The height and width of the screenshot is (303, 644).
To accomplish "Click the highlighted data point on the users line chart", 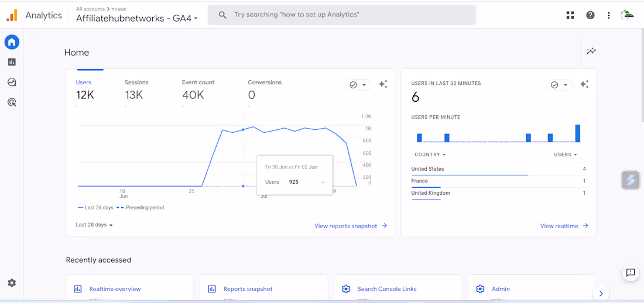I will (x=243, y=130).
